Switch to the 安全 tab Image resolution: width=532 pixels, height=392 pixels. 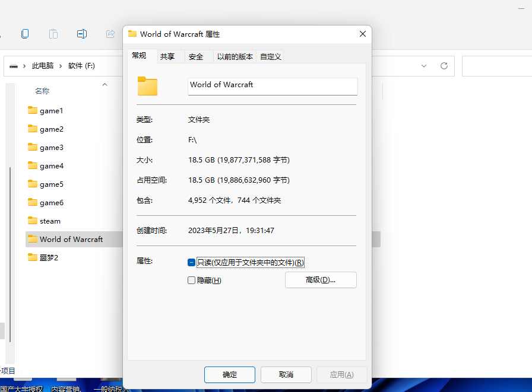click(198, 56)
